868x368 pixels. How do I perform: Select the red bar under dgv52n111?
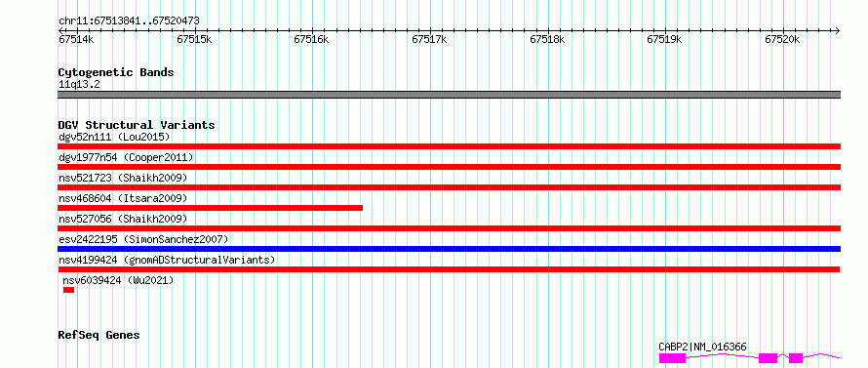click(449, 146)
